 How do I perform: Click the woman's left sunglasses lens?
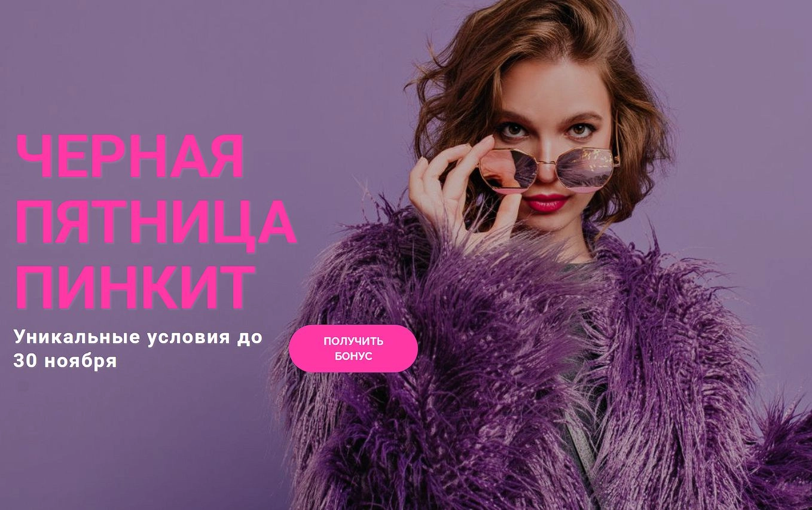coord(508,169)
